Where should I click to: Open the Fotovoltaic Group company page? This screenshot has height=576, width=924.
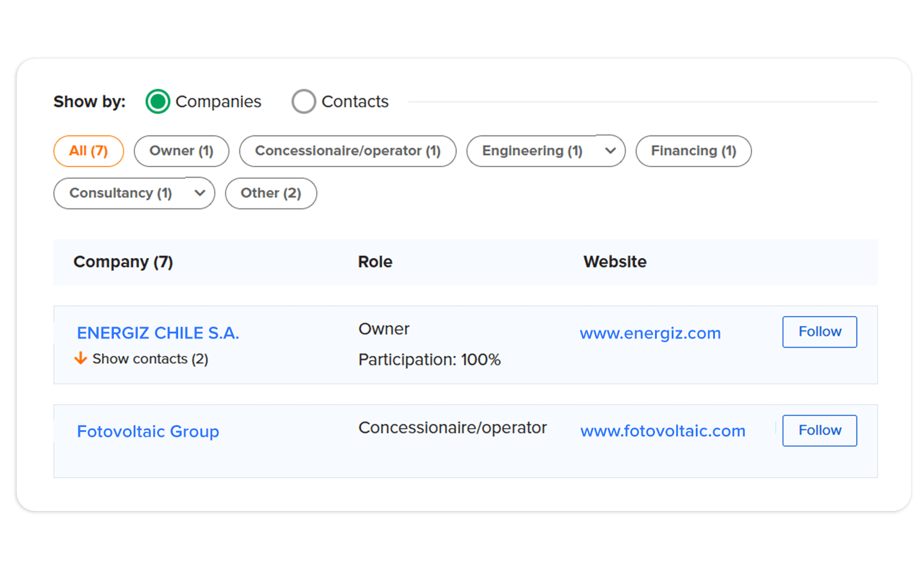(148, 431)
